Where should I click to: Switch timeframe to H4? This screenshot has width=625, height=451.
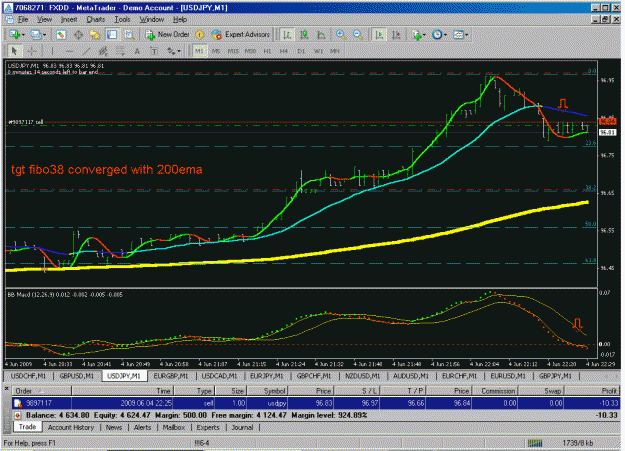tap(284, 51)
